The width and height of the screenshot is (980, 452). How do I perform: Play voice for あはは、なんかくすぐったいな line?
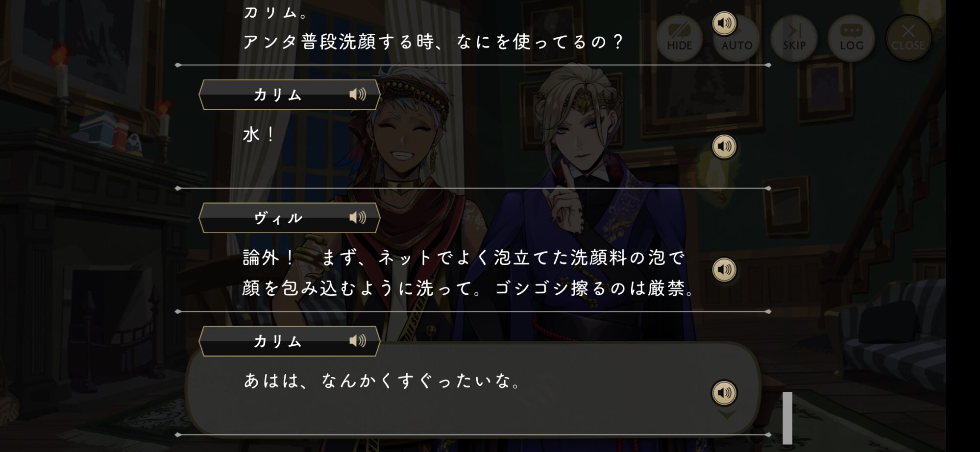coord(724,393)
